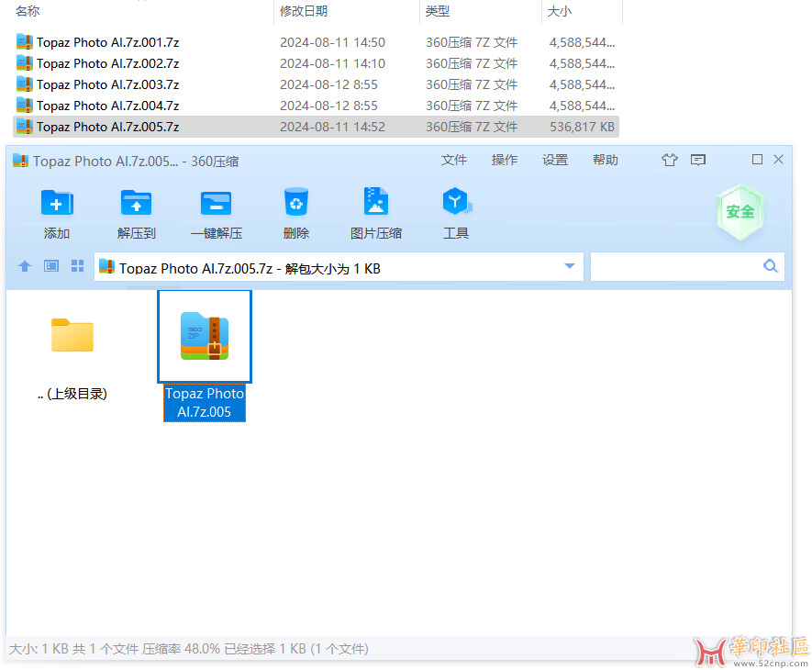This screenshot has width=812, height=670.
Task: Click the 一键解压 one-click extract icon
Action: point(217,204)
